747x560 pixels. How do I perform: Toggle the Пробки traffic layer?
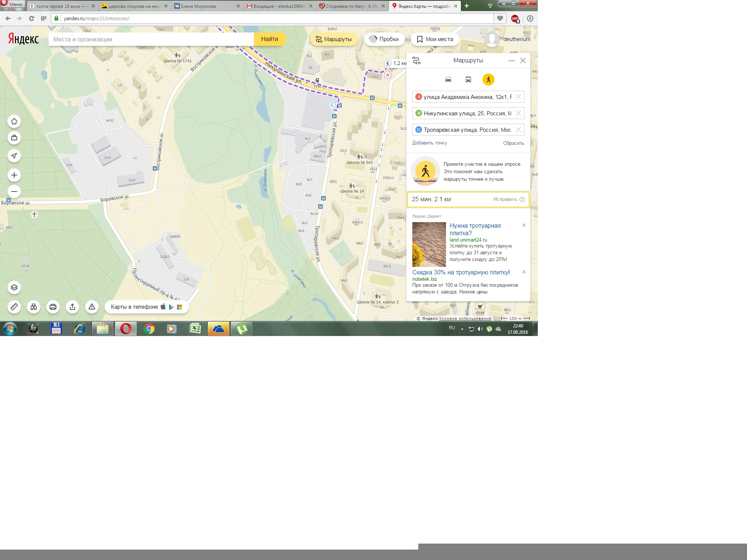[x=384, y=39]
